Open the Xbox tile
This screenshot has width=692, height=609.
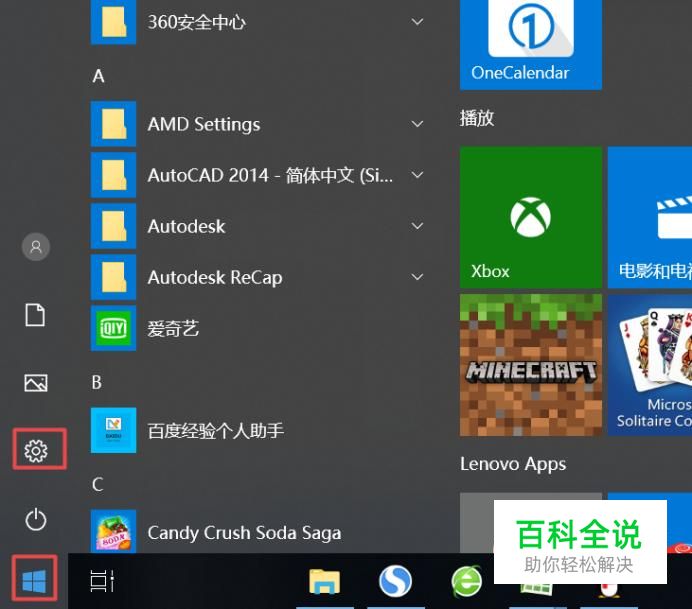pyautogui.click(x=531, y=218)
